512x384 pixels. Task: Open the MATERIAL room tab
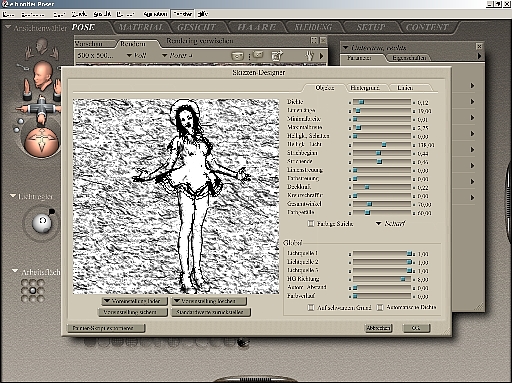tap(141, 27)
